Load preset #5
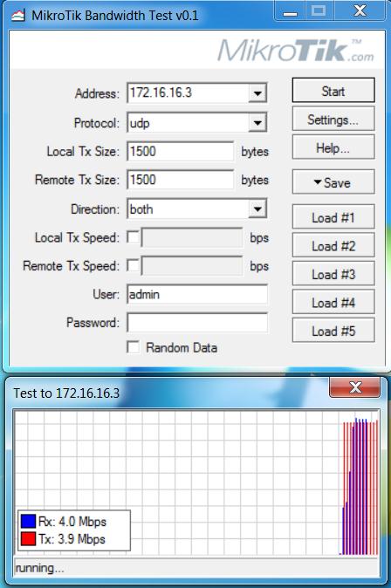391x588 pixels. [x=333, y=331]
